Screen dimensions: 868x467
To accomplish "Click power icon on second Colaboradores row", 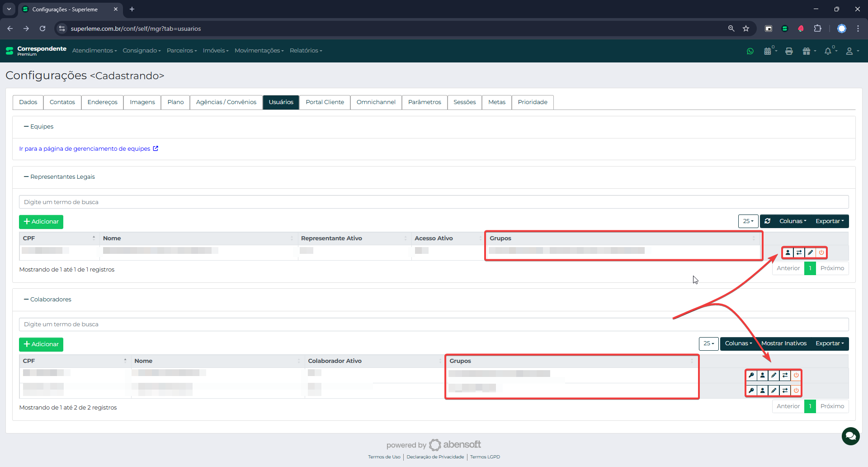I will [796, 390].
